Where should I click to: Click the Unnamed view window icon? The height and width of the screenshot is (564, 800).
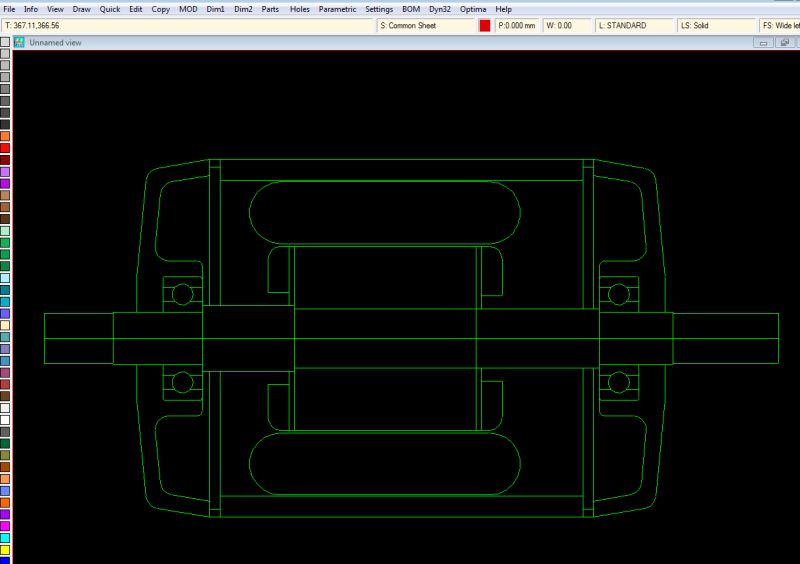[19, 43]
